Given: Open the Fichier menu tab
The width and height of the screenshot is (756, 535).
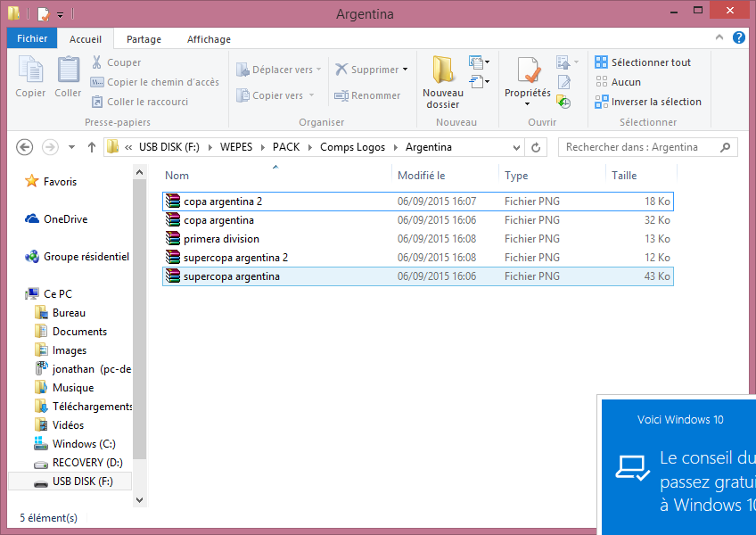Looking at the screenshot, I should click(x=32, y=38).
